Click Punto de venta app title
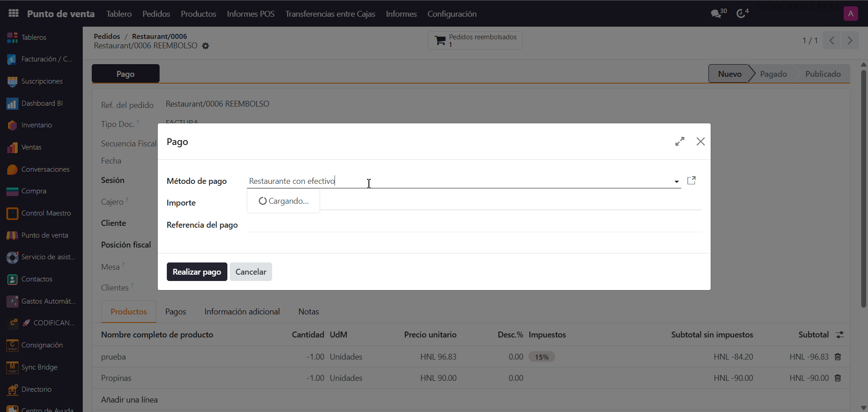This screenshot has width=868, height=412. pyautogui.click(x=61, y=14)
